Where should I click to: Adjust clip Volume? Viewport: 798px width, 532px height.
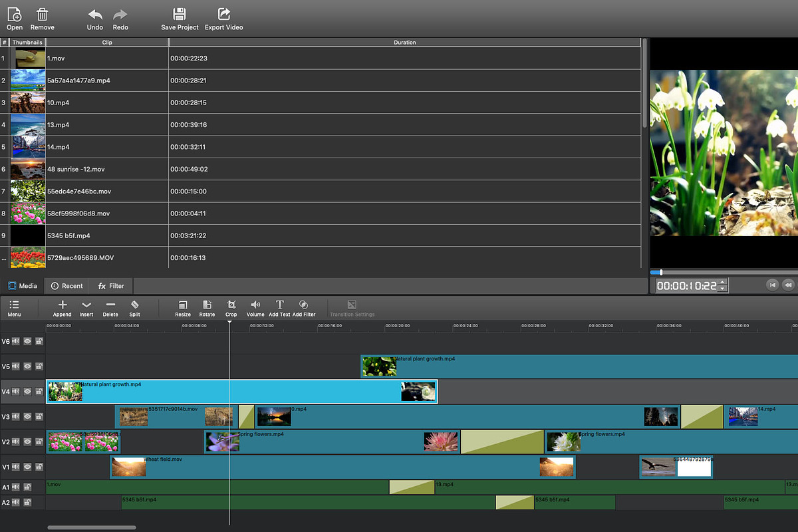pos(255,305)
